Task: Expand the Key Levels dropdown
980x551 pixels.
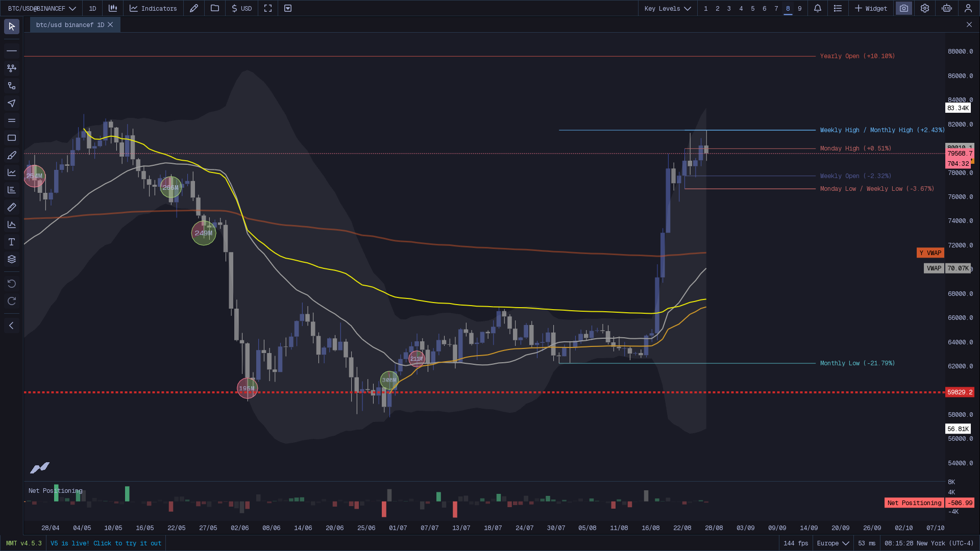Action: 668,8
